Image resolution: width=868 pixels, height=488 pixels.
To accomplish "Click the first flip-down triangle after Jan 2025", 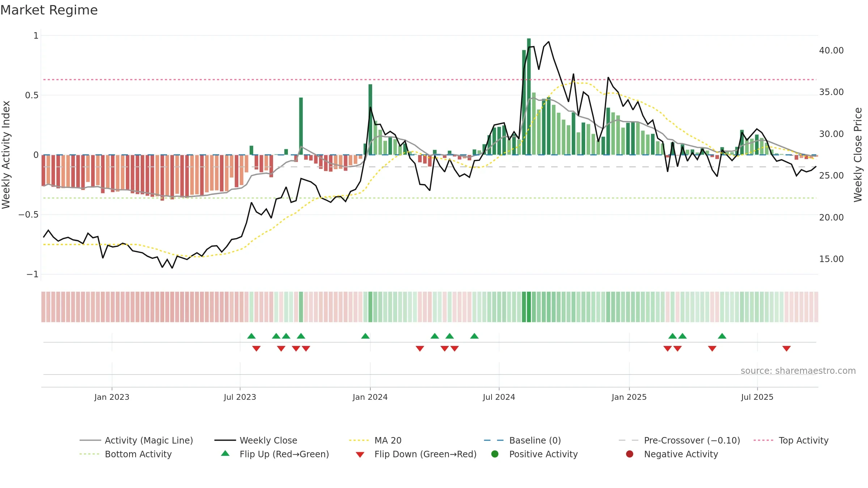I will point(667,348).
